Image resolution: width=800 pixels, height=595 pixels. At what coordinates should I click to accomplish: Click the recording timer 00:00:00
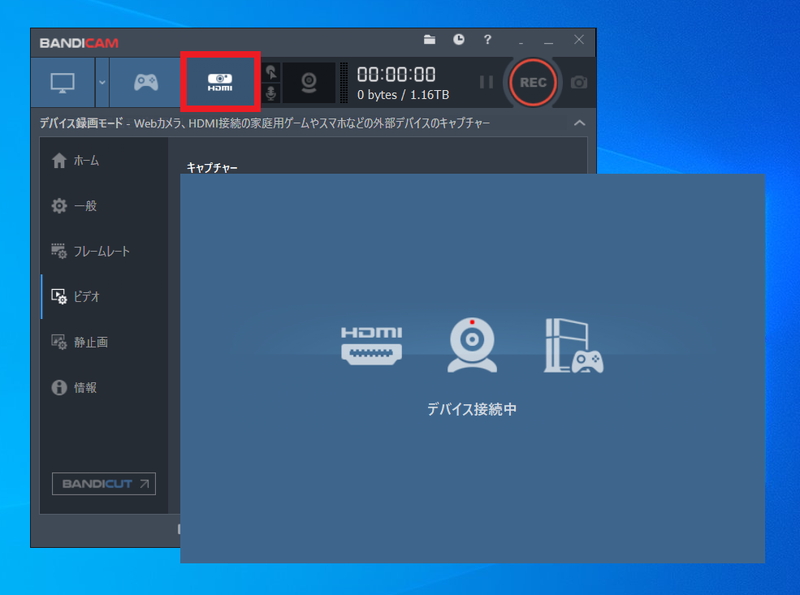point(396,75)
